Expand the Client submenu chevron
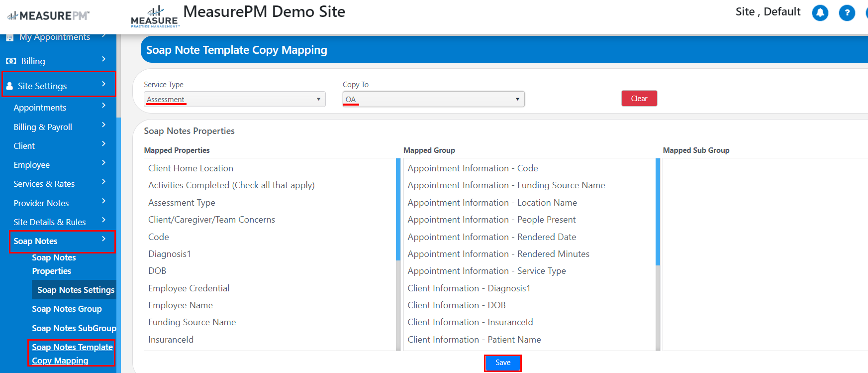The image size is (868, 373). point(103,143)
